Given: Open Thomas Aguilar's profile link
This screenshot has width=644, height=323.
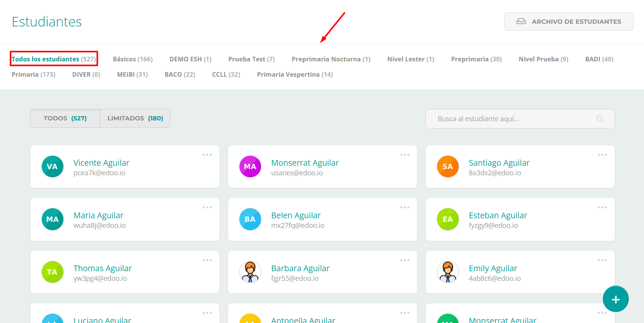Looking at the screenshot, I should [x=102, y=268].
